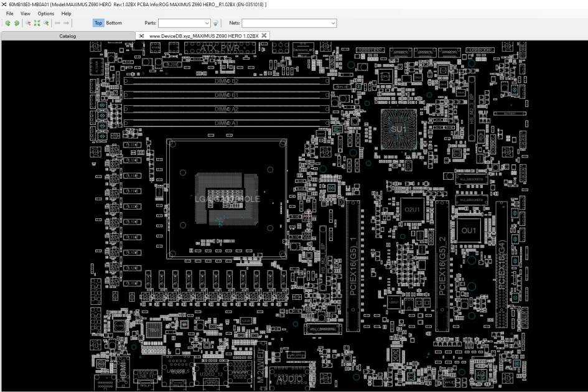Switch to Top board side
The width and height of the screenshot is (588, 392).
tap(98, 23)
